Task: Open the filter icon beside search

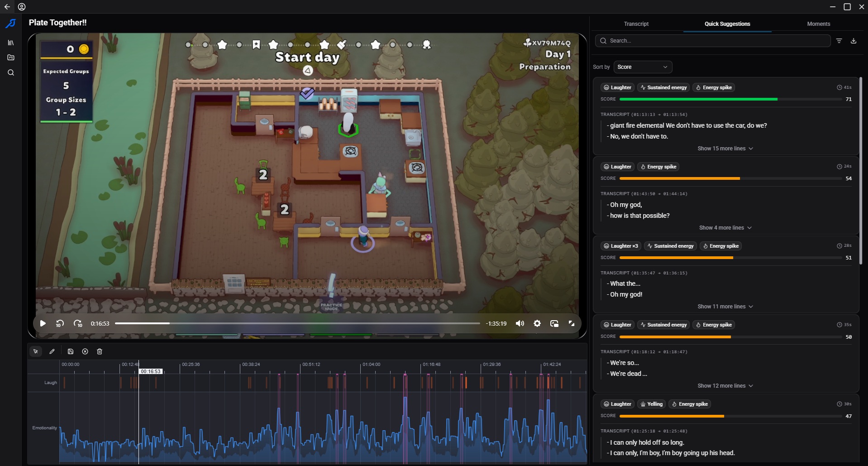Action: click(x=839, y=41)
